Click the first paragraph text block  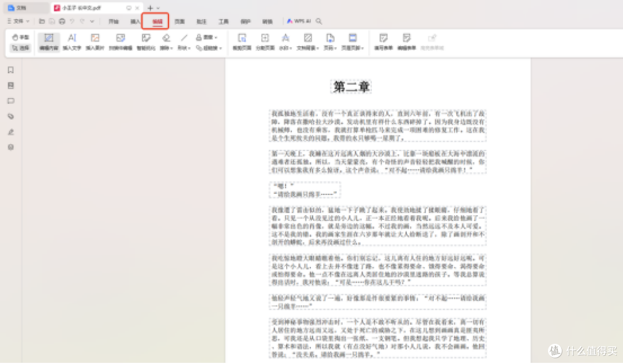point(377,126)
